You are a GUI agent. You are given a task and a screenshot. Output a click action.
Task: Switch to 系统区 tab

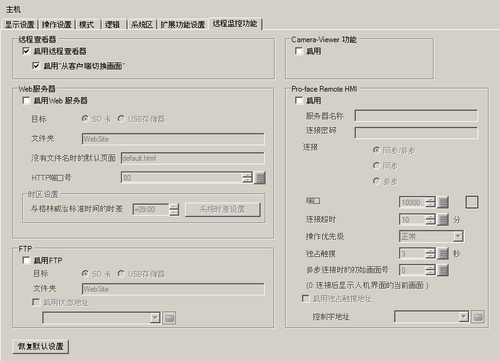(141, 24)
